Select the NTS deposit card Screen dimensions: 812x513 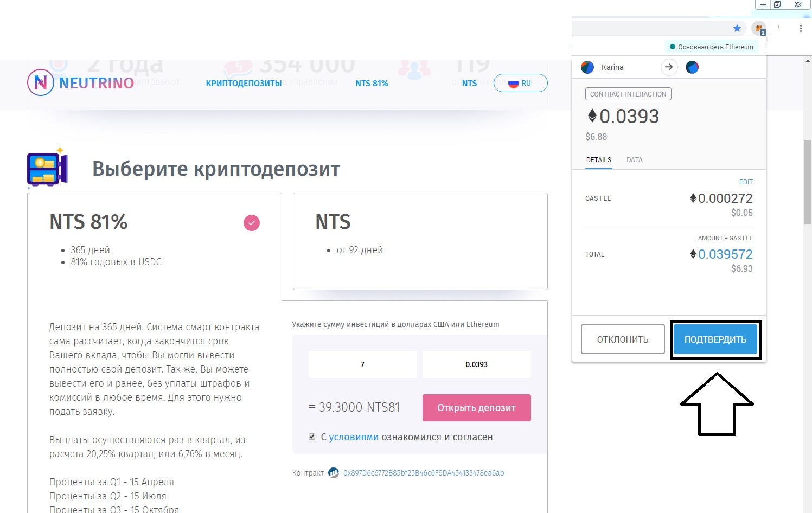(x=420, y=241)
